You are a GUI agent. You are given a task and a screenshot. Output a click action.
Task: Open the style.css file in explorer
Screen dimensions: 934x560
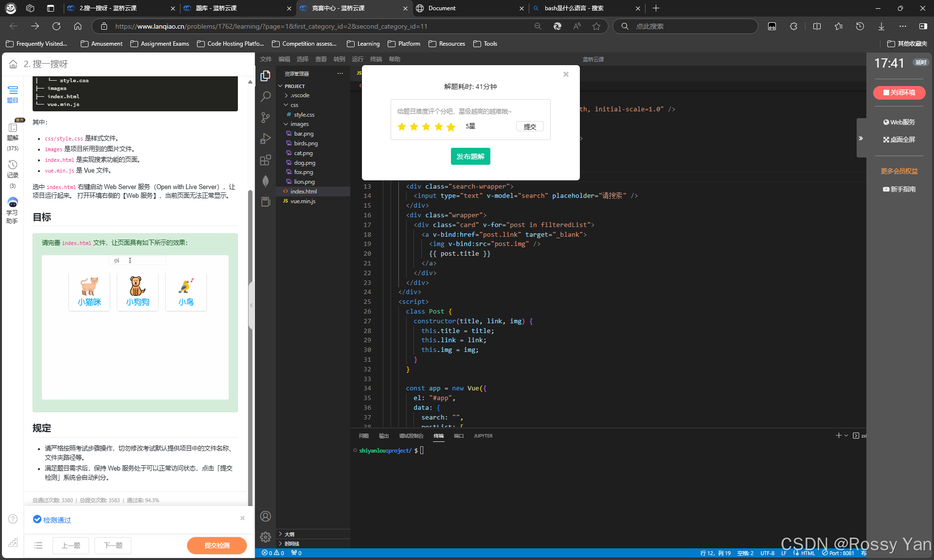pos(304,115)
